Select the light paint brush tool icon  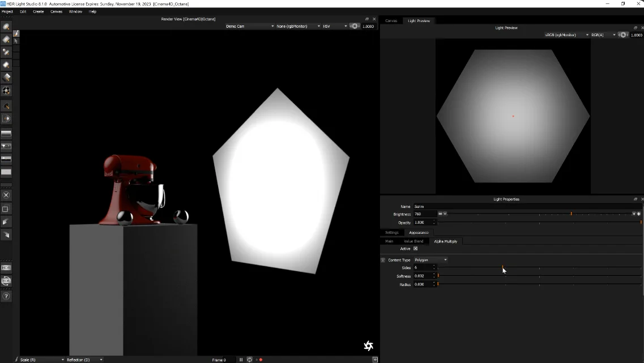click(x=16, y=33)
